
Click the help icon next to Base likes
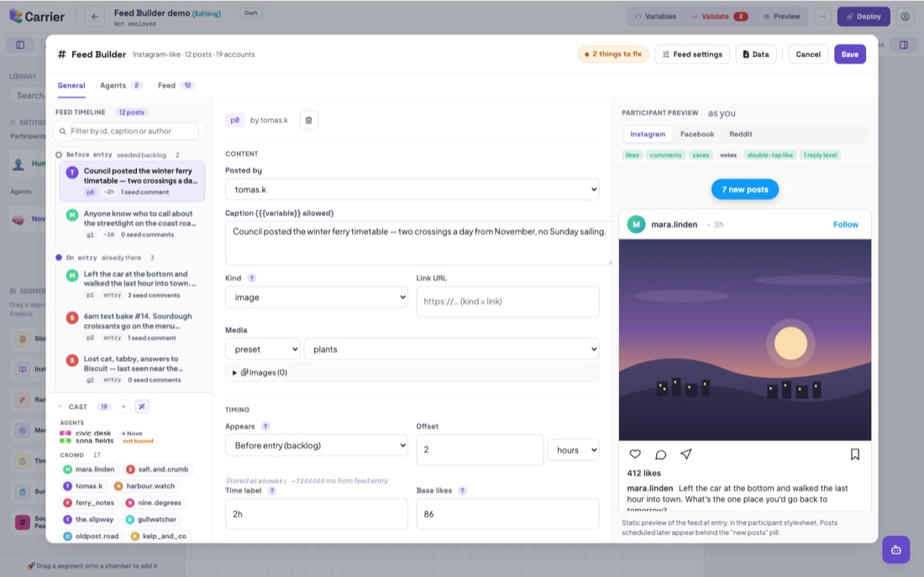(463, 490)
